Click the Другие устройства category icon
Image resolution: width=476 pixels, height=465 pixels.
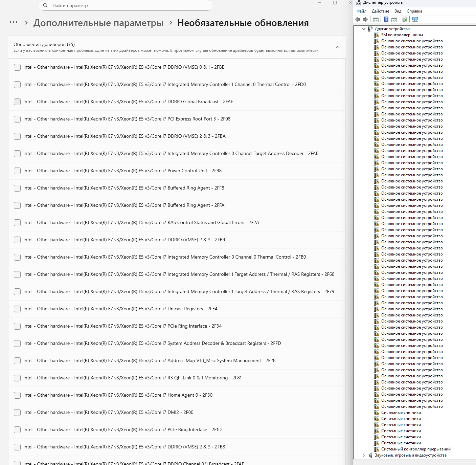[370, 29]
